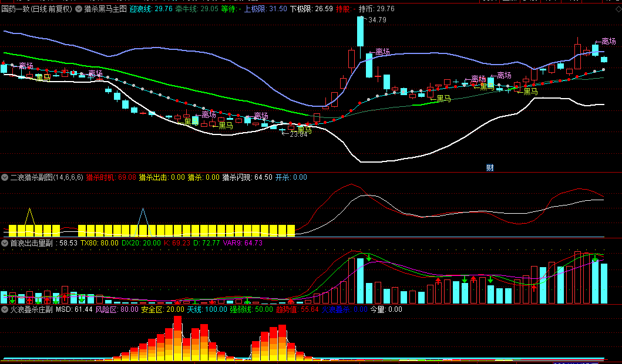622x364 pixels.
Task: Click the 等待 indicator label
Action: point(231,9)
